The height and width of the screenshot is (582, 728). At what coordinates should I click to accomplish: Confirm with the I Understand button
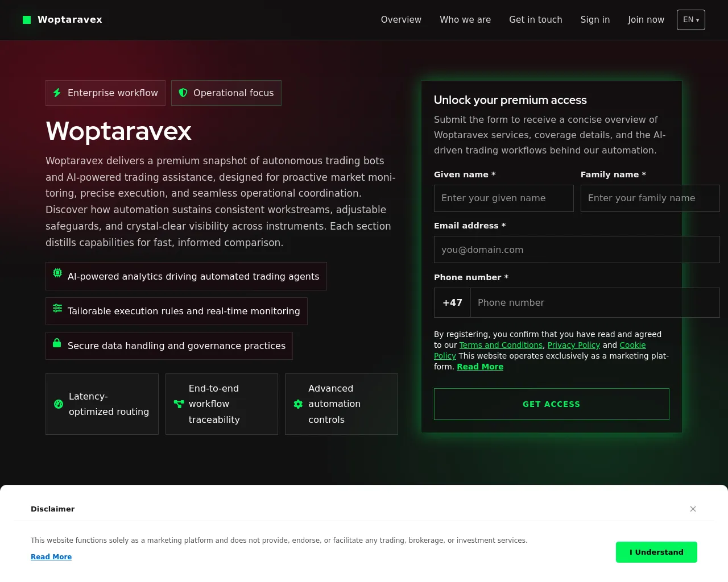point(656,552)
